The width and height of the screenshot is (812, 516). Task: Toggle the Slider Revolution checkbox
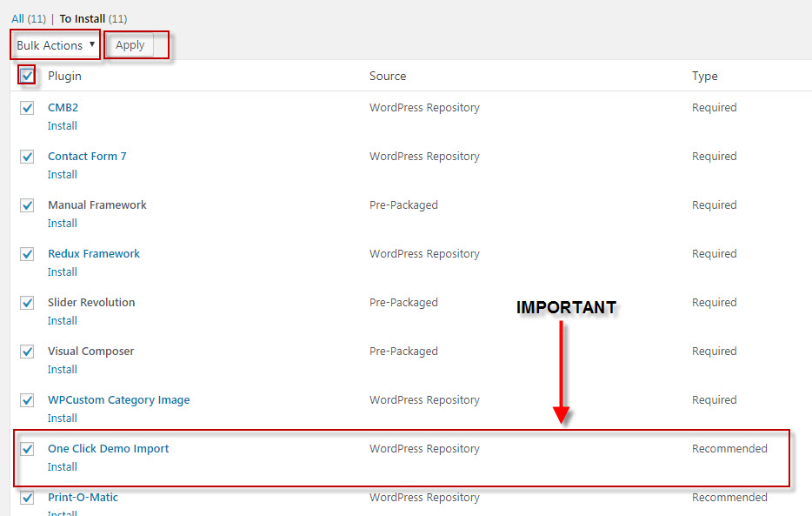click(28, 303)
